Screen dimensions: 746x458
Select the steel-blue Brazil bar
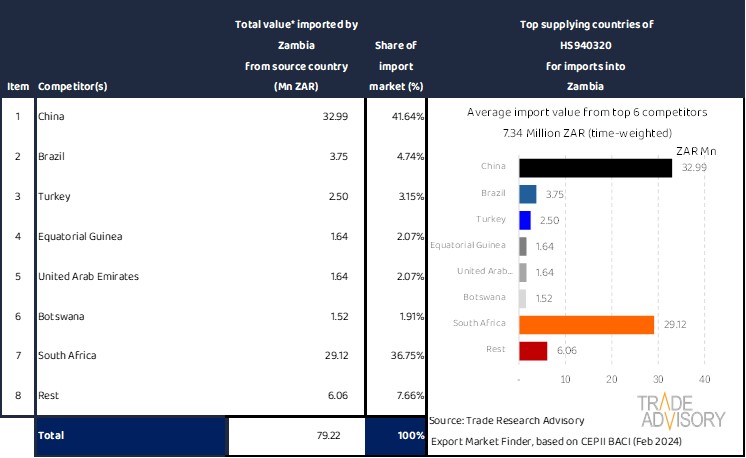[x=528, y=194]
